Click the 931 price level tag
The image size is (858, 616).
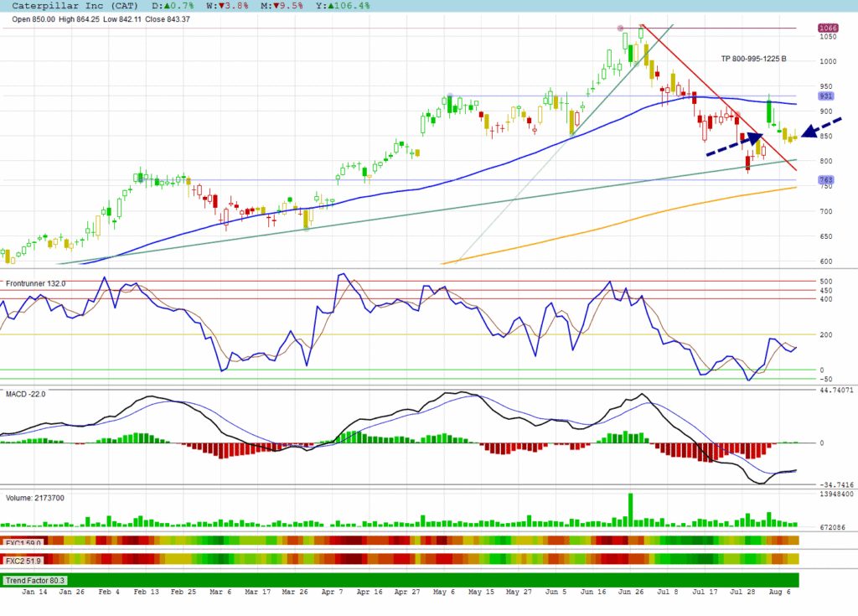click(x=825, y=96)
